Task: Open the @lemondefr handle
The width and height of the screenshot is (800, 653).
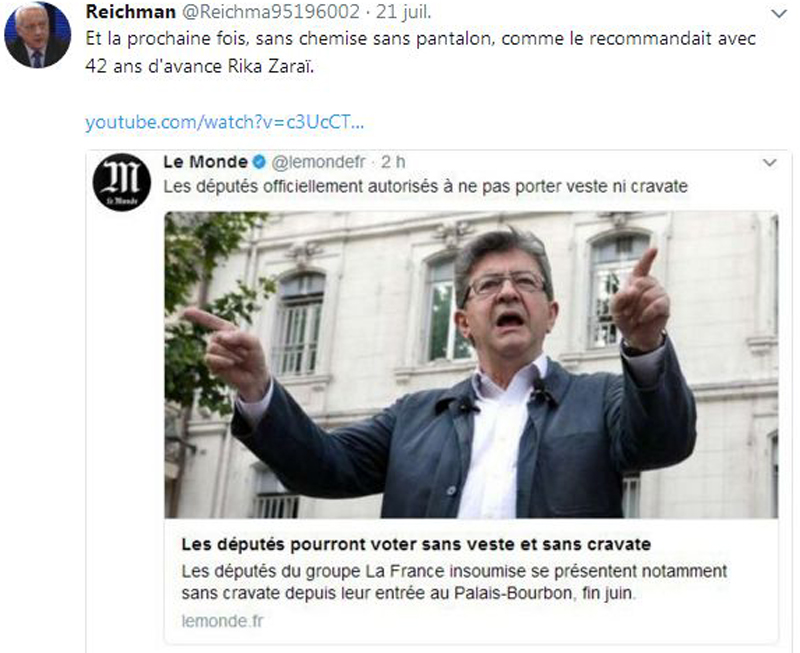Action: [318, 162]
